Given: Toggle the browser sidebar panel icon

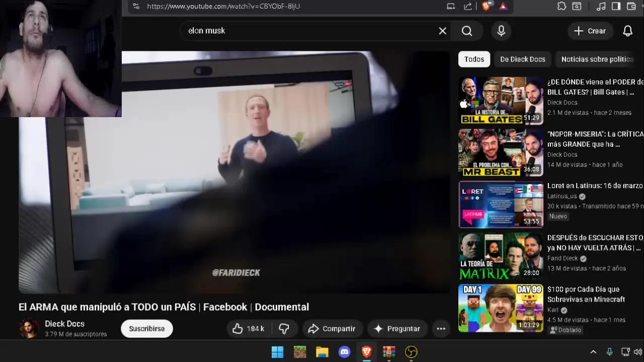Looking at the screenshot, I should pyautogui.click(x=616, y=6).
